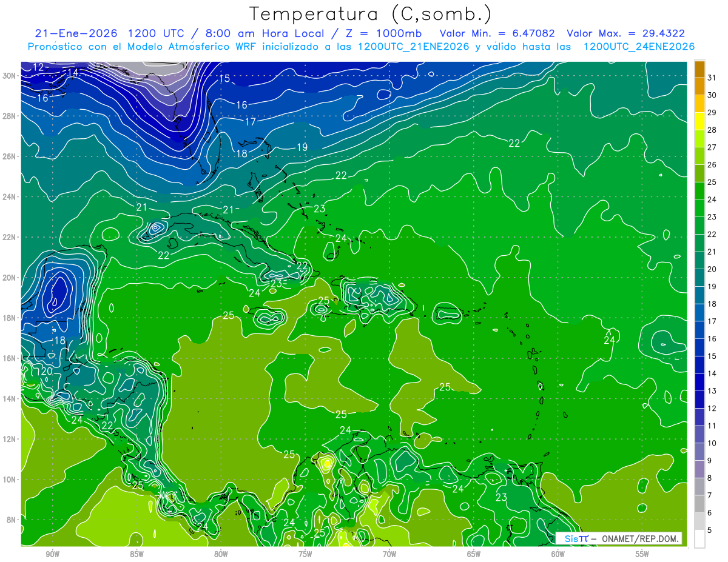This screenshot has width=728, height=562.
Task: Select 'Valor Max. = 29.4322' text
Action: point(625,34)
